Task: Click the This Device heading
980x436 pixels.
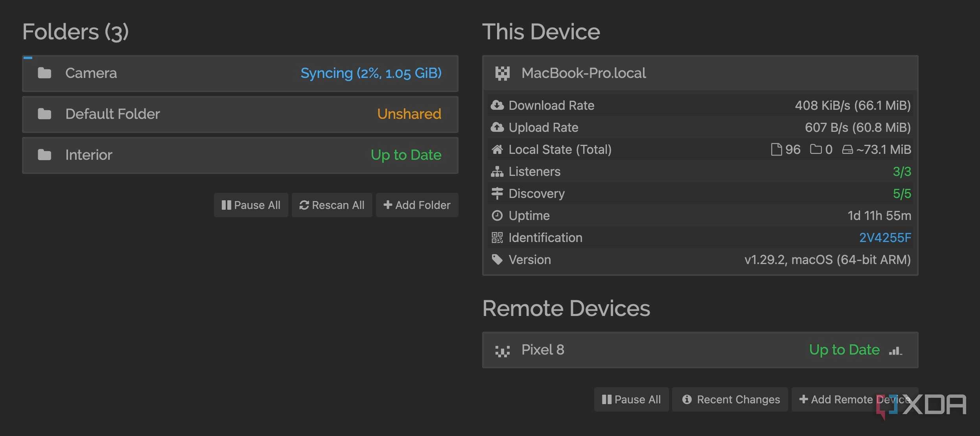Action: [541, 32]
